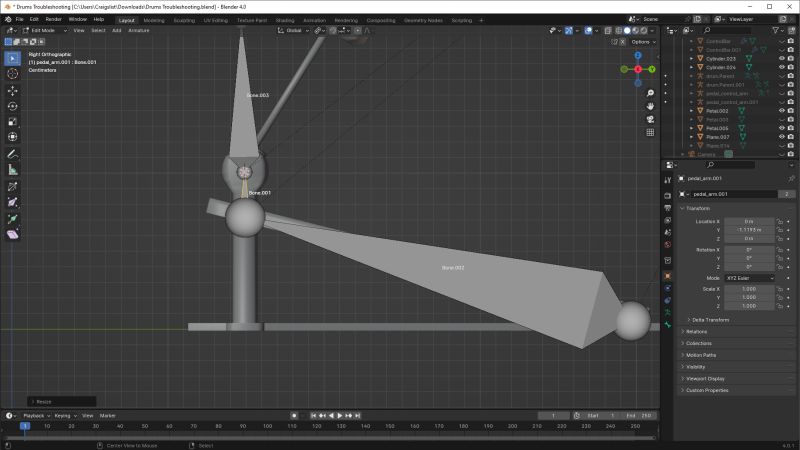The height and width of the screenshot is (450, 800).
Task: Click the outliner filter funnel icon
Action: 776,31
